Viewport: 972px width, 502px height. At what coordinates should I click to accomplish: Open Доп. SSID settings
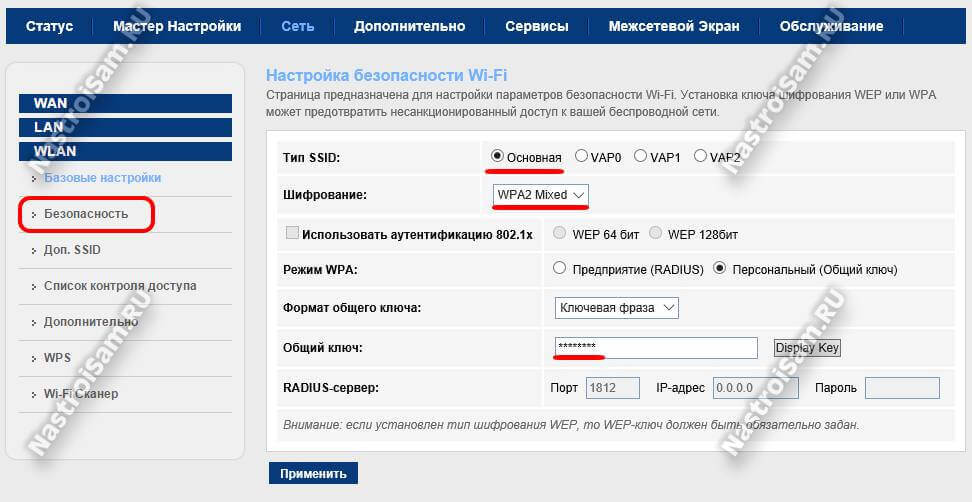point(72,250)
